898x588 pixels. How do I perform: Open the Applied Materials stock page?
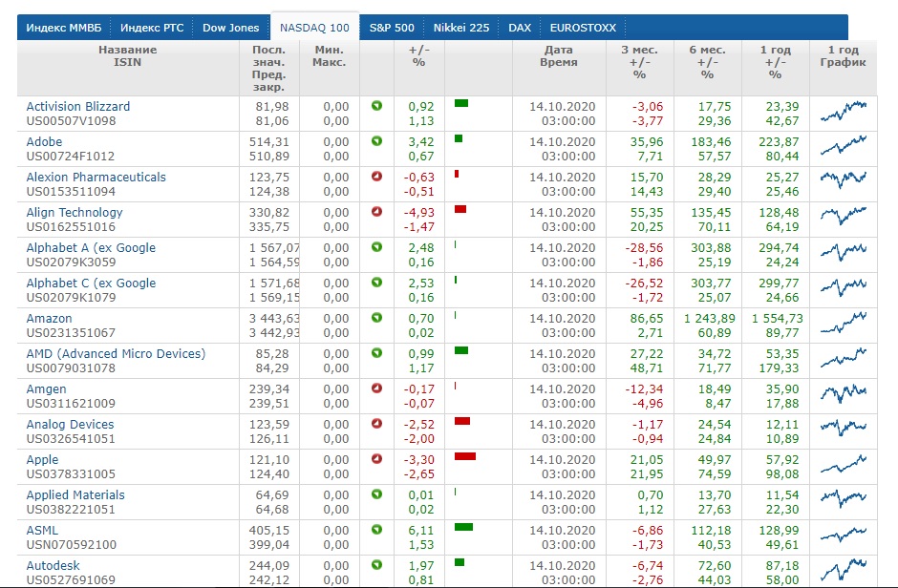coord(75,494)
